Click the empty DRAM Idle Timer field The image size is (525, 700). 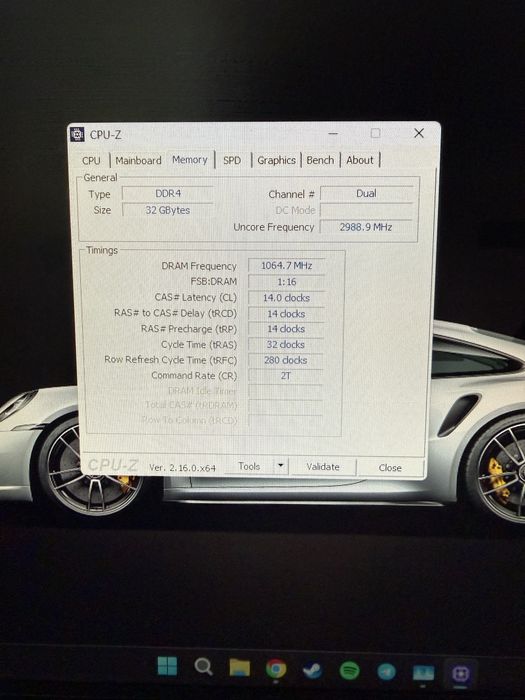point(286,392)
